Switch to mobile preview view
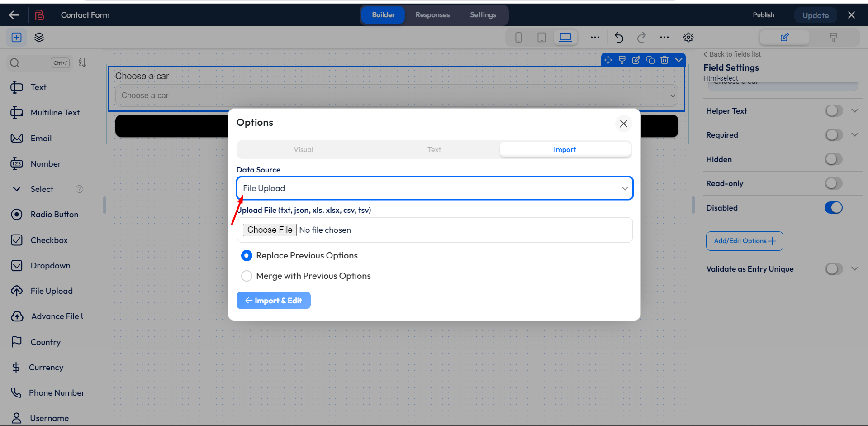Viewport: 868px width, 426px height. [x=518, y=37]
